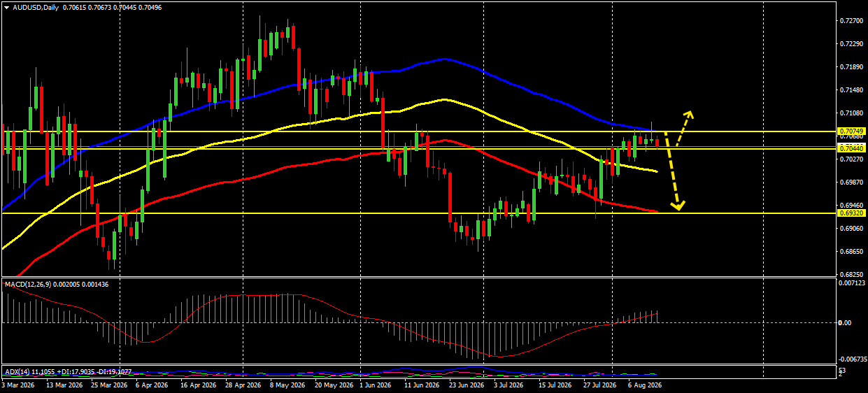Click the 28 Apr 2026 date label
Viewport: 868px width, 393px height.
(x=245, y=385)
